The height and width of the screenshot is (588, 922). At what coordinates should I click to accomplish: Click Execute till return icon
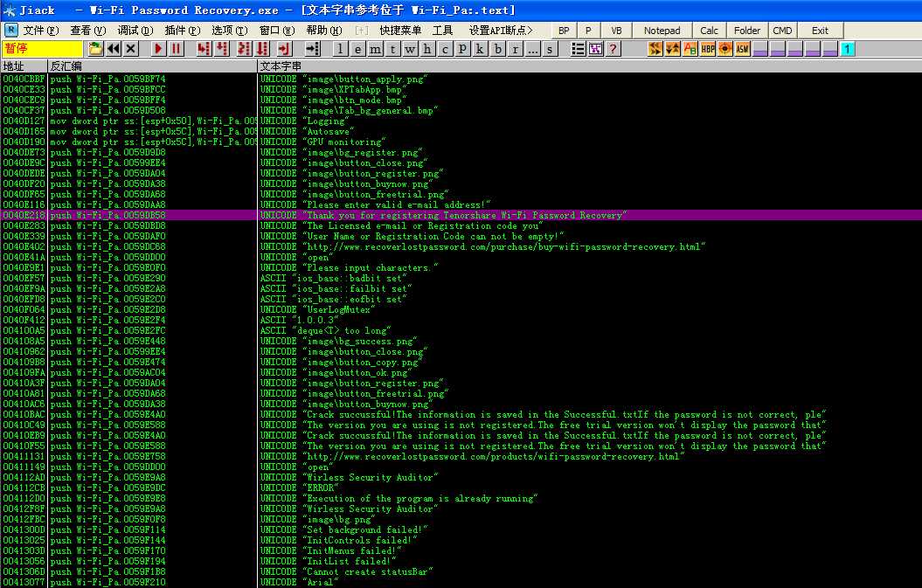click(x=284, y=49)
